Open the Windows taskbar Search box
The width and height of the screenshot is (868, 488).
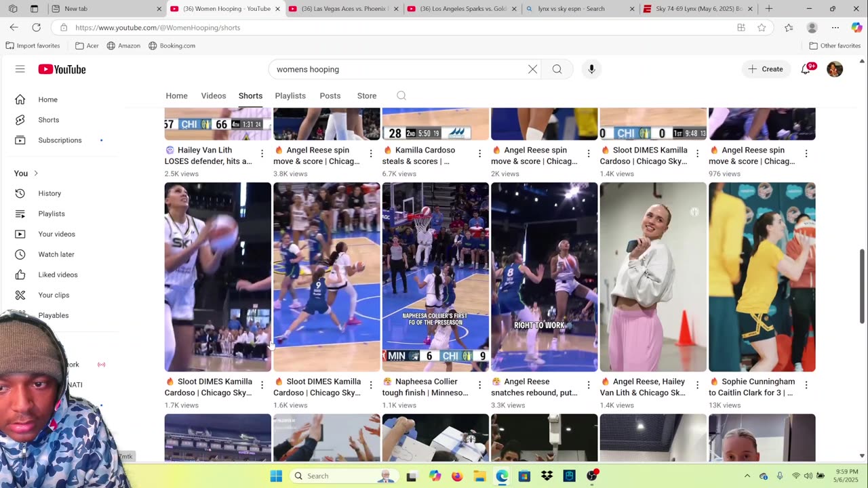344,476
